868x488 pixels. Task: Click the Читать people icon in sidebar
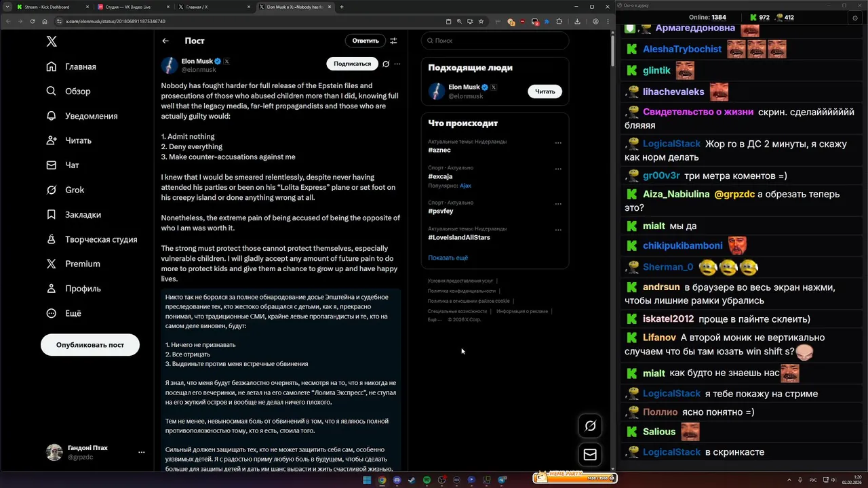[52, 140]
